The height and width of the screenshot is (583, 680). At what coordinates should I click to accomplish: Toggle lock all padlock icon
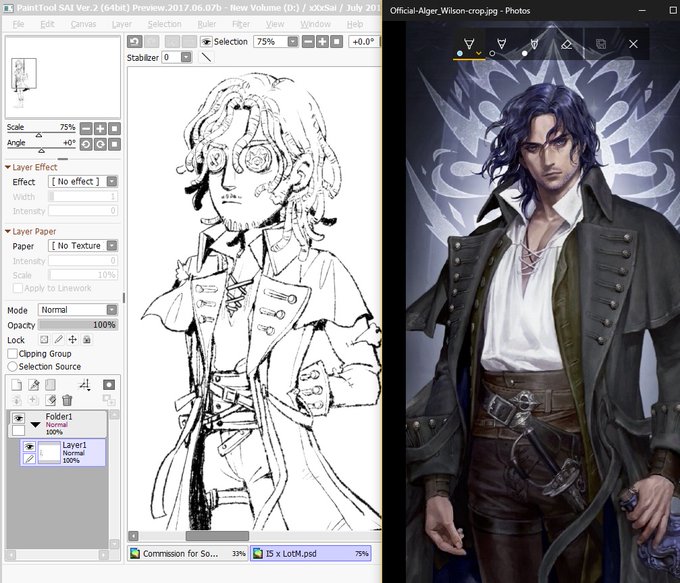tap(87, 340)
